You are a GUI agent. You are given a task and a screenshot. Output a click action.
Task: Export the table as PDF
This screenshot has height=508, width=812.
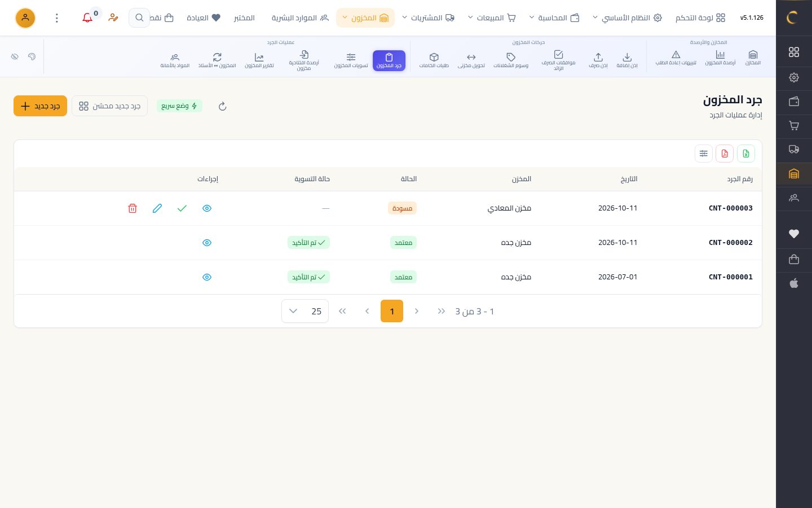click(725, 154)
